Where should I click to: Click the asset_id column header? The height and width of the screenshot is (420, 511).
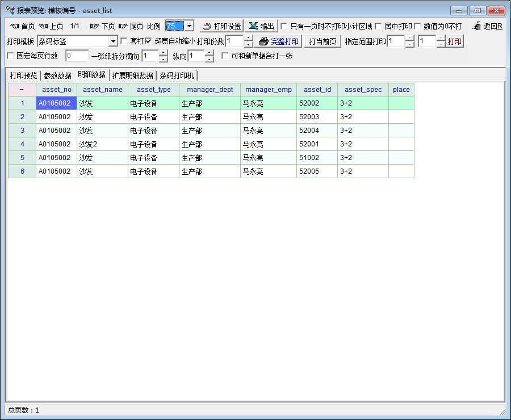(x=317, y=90)
